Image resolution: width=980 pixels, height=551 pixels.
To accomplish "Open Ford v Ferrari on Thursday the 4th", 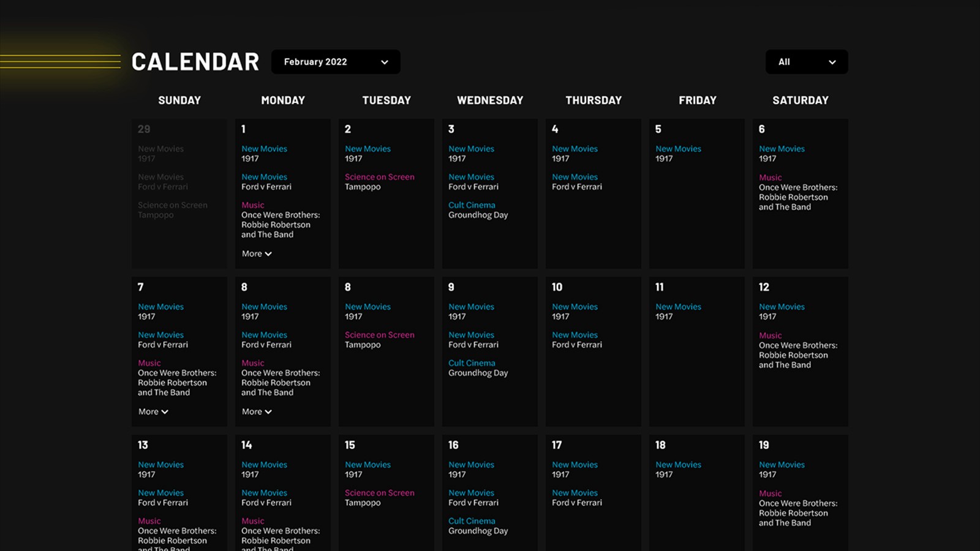I will coord(577,187).
